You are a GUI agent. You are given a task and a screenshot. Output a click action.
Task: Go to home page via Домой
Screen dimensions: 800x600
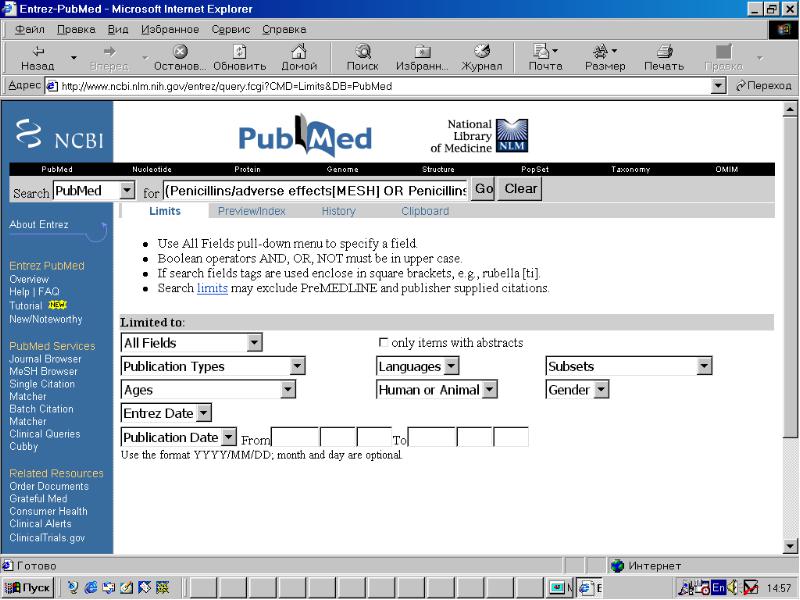point(299,58)
